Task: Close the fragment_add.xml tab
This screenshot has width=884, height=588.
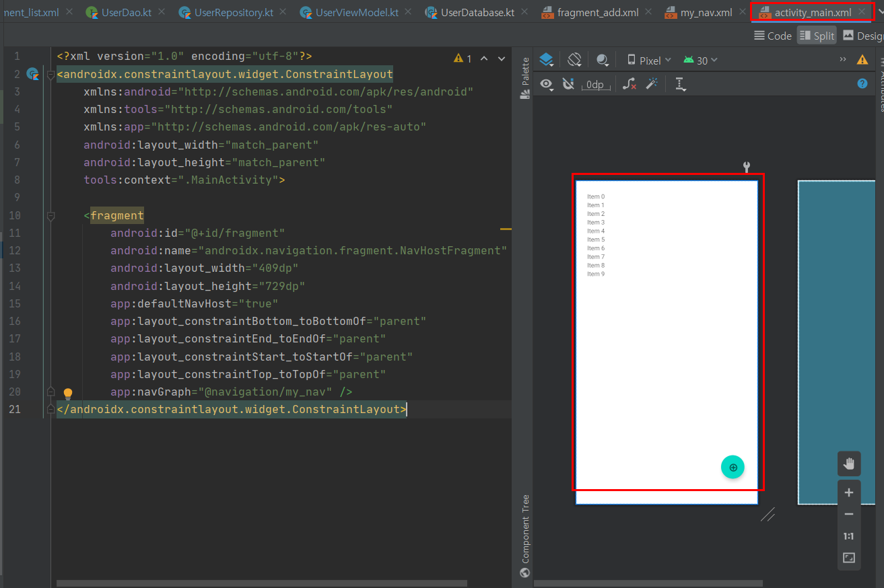Action: [650, 12]
